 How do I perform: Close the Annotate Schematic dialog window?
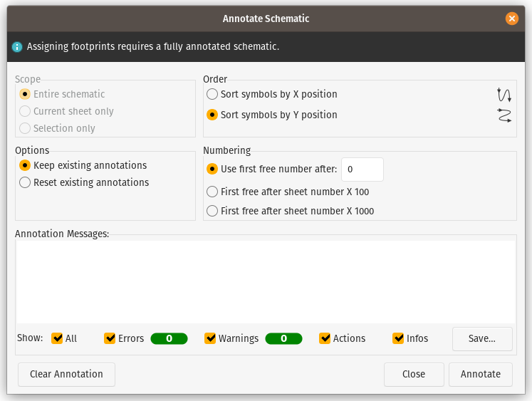point(511,19)
